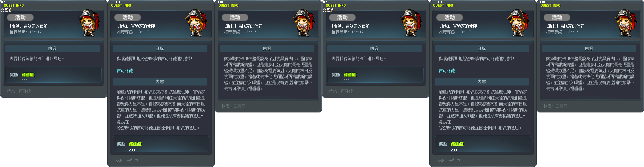Select the 目标 section header in the second 10910-1 panel
644x167 pixels.
point(482,49)
